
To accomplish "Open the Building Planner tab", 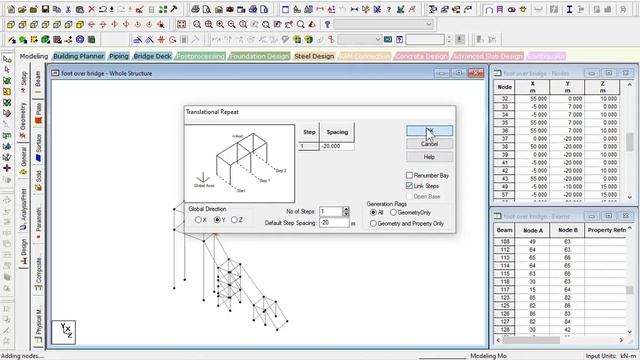I will pos(78,56).
